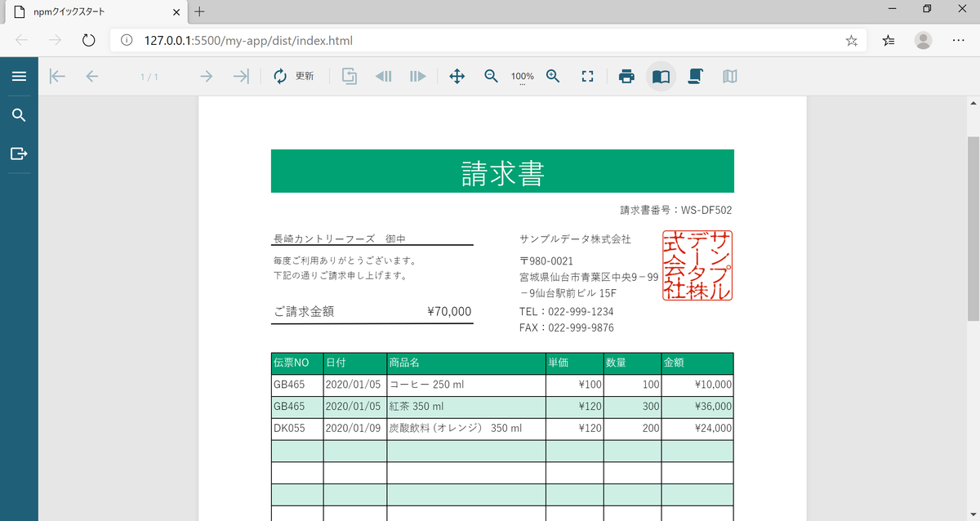Click the vertical scrollbar thumb
Screen dimensions: 980x521
pyautogui.click(x=973, y=229)
